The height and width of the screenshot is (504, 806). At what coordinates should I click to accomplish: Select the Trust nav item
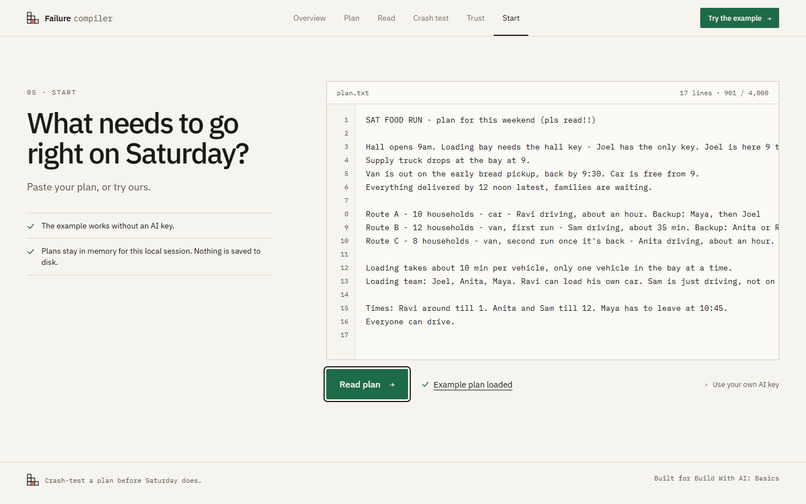coord(475,18)
